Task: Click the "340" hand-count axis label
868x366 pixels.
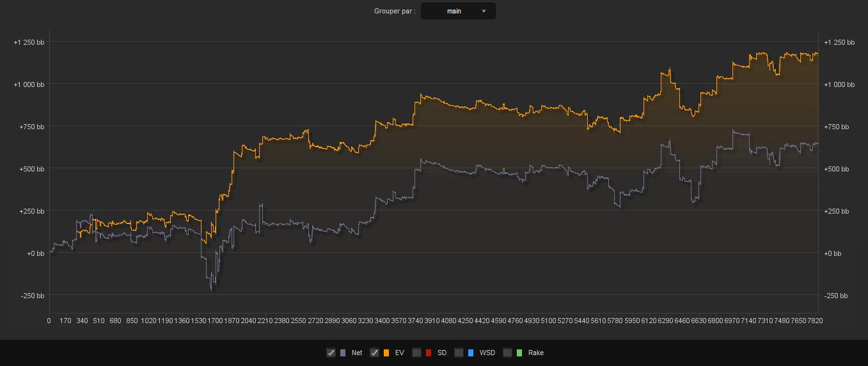Action: coord(82,321)
